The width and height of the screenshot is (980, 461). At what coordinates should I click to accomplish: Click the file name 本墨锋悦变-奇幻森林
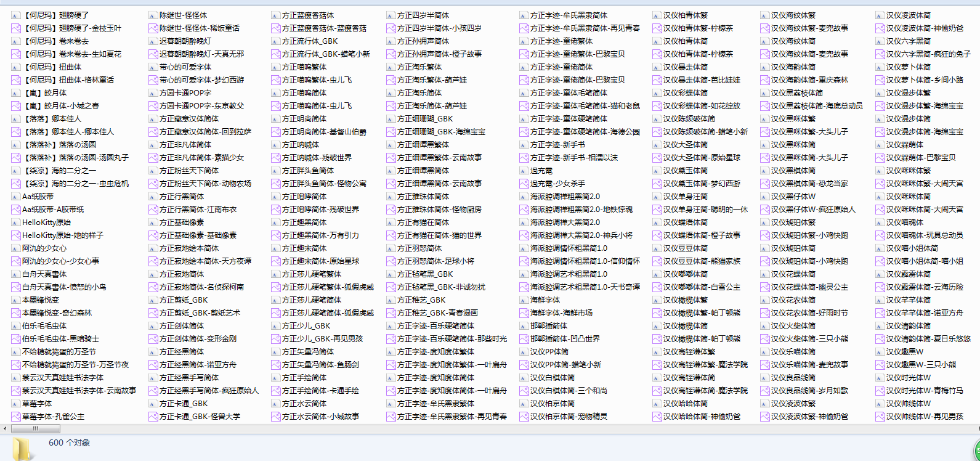coord(57,313)
